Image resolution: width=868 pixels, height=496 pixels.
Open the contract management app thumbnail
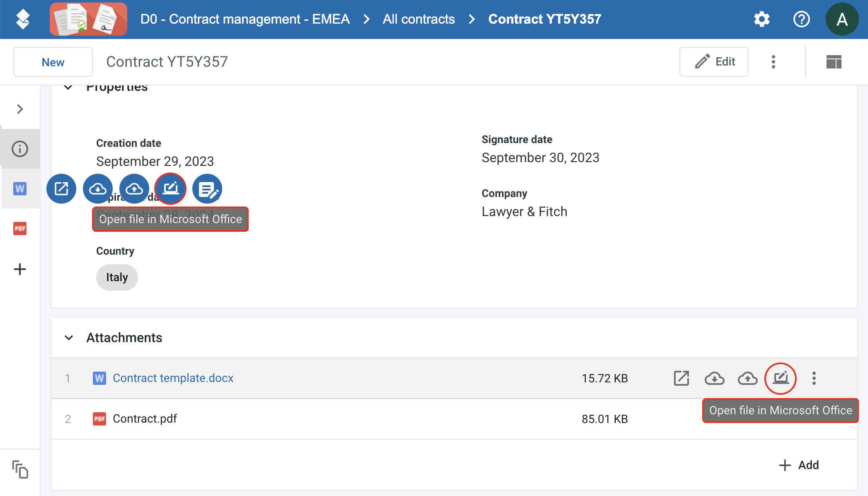[88, 19]
